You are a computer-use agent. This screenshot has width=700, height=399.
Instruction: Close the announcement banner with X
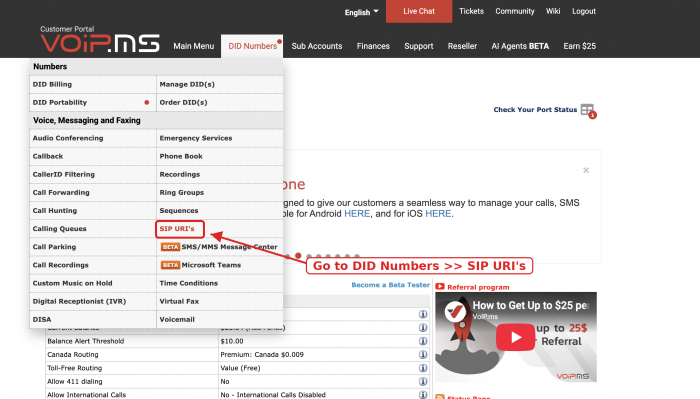586,170
